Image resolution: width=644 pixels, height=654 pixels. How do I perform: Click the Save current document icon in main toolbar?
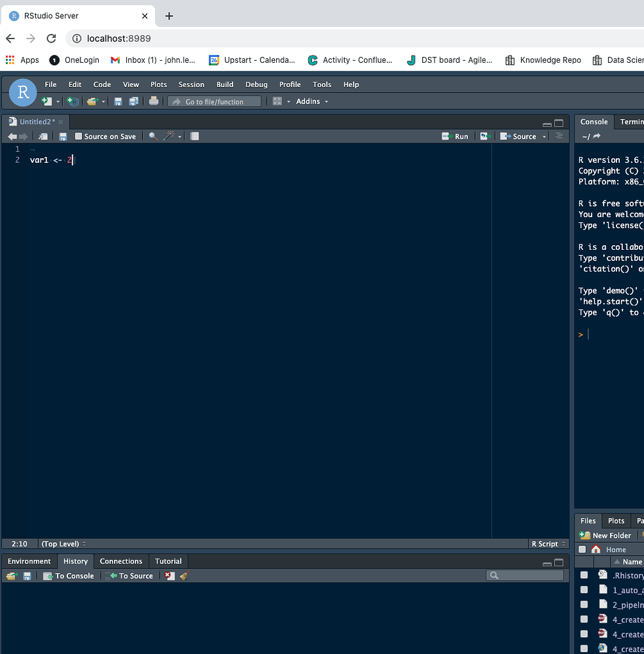point(118,101)
